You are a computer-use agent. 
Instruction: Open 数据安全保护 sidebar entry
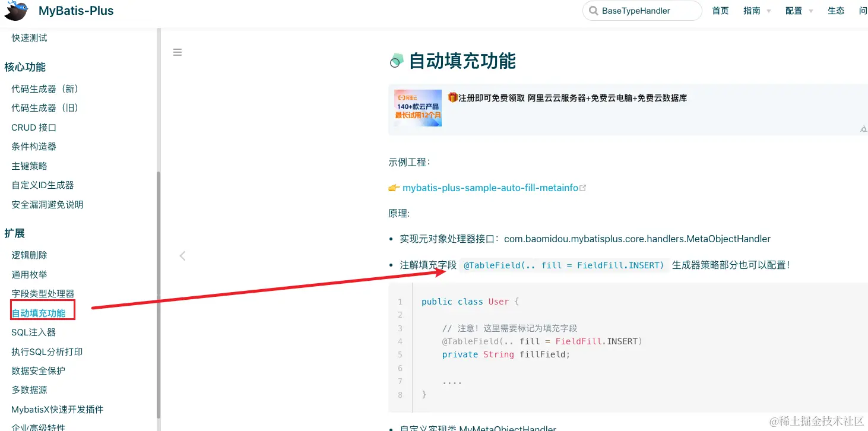coord(38,371)
